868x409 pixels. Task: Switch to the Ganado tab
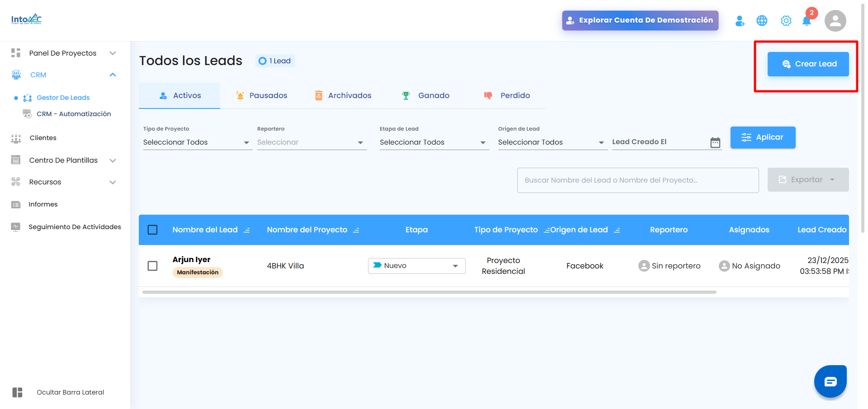pyautogui.click(x=425, y=95)
